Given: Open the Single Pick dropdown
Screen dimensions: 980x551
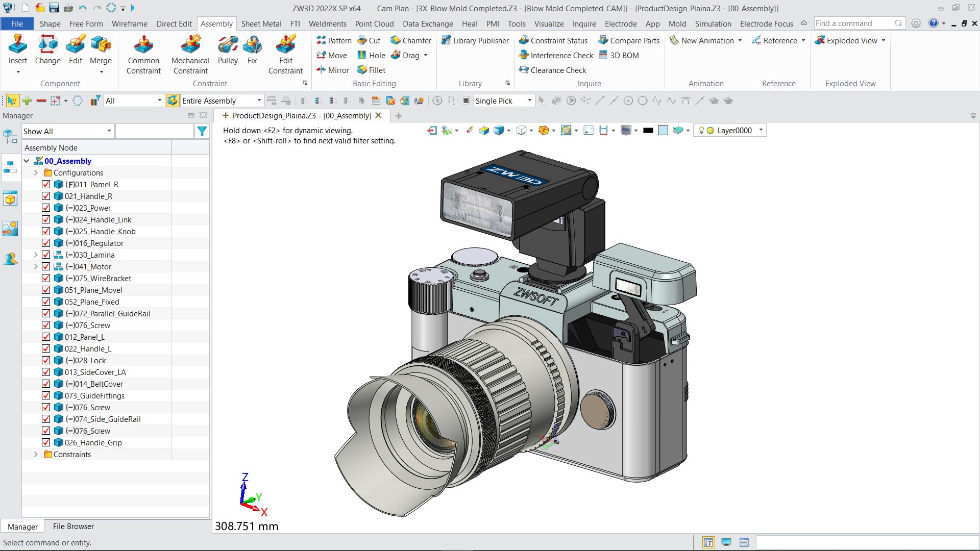Looking at the screenshot, I should 529,101.
